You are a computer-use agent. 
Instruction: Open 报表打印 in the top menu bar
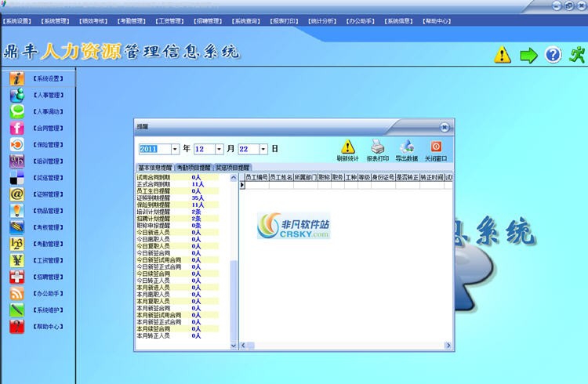(x=284, y=21)
